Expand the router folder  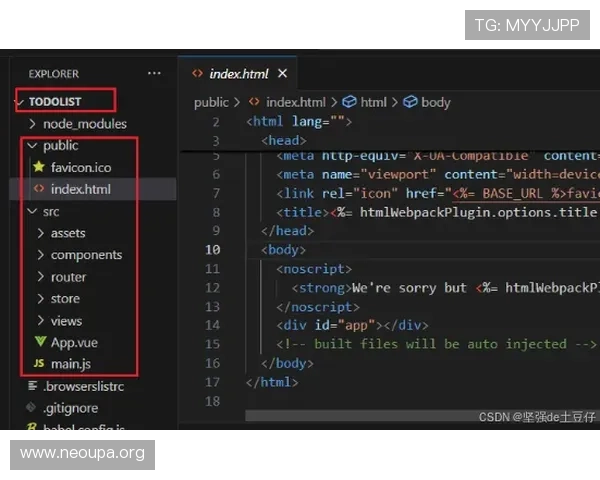(x=40, y=277)
